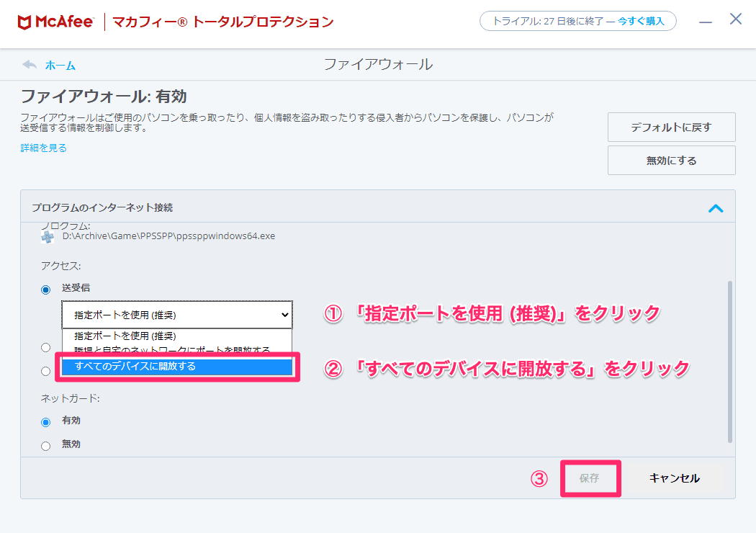Viewport: 756px width, 533px height.
Task: Go back to ホーム
Action: pos(60,66)
